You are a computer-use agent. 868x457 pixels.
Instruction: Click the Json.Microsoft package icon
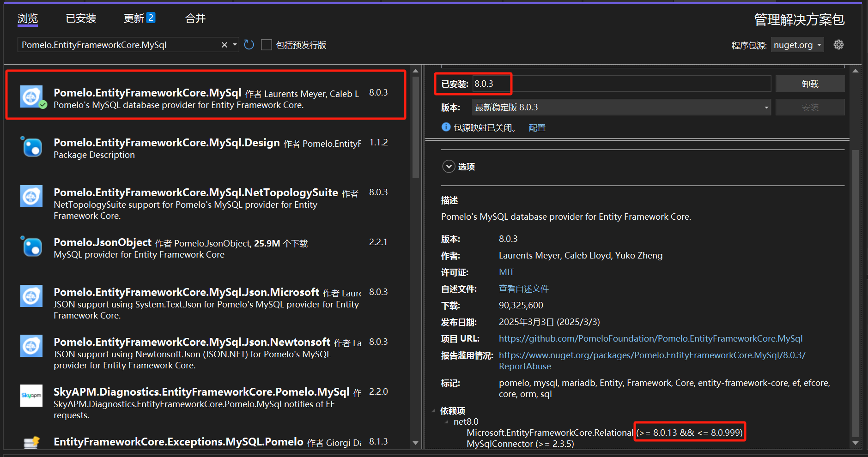(31, 296)
